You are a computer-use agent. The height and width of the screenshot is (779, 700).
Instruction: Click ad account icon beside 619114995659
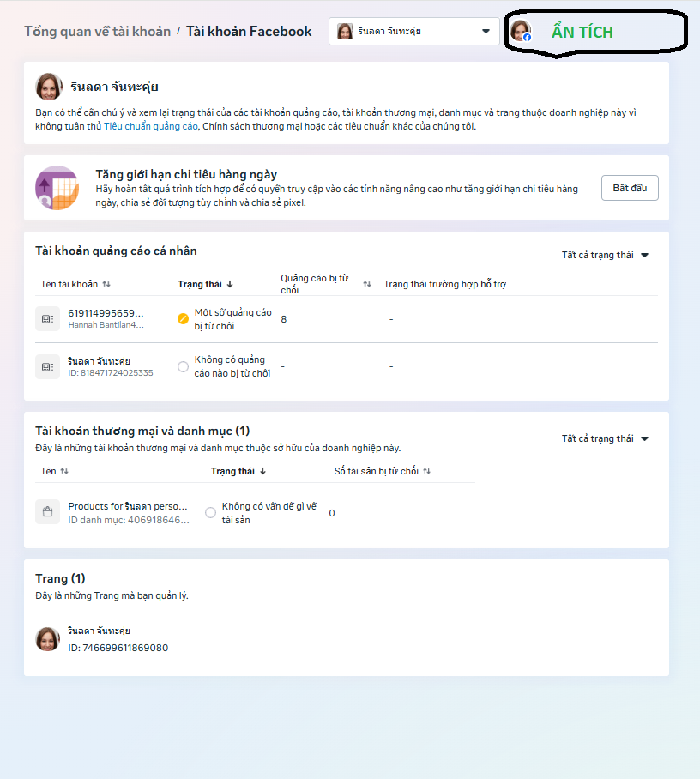(48, 319)
